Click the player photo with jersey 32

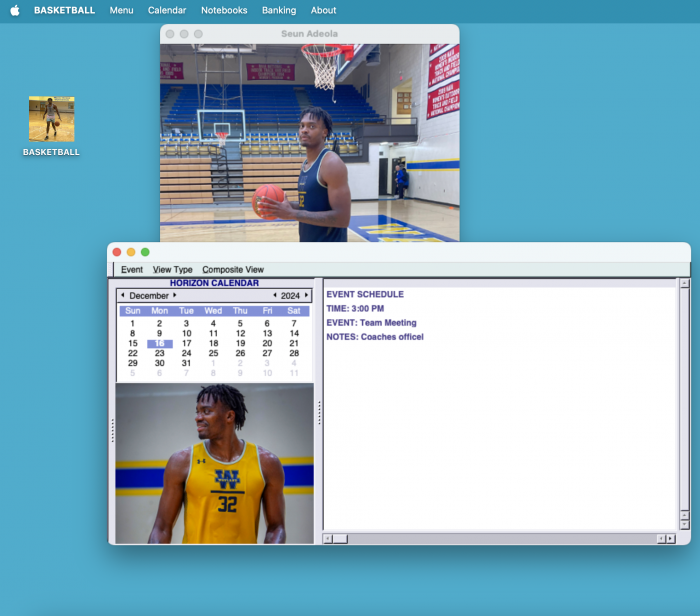click(x=215, y=463)
